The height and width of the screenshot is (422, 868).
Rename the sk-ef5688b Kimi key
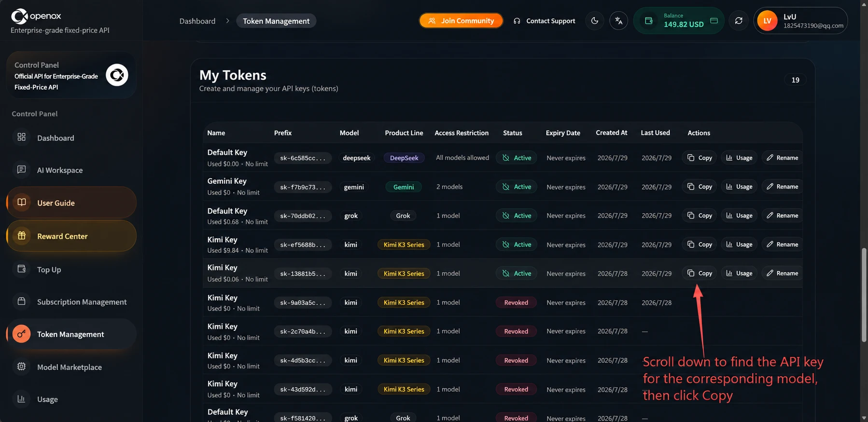(782, 245)
